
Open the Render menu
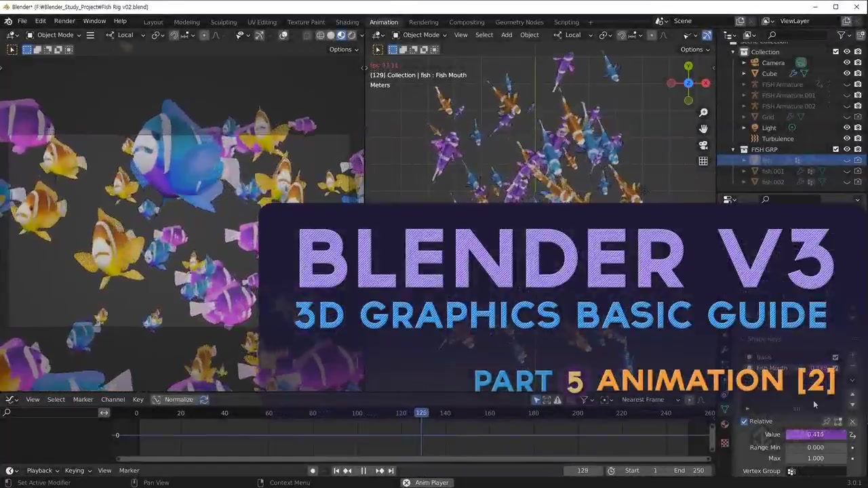(x=64, y=21)
